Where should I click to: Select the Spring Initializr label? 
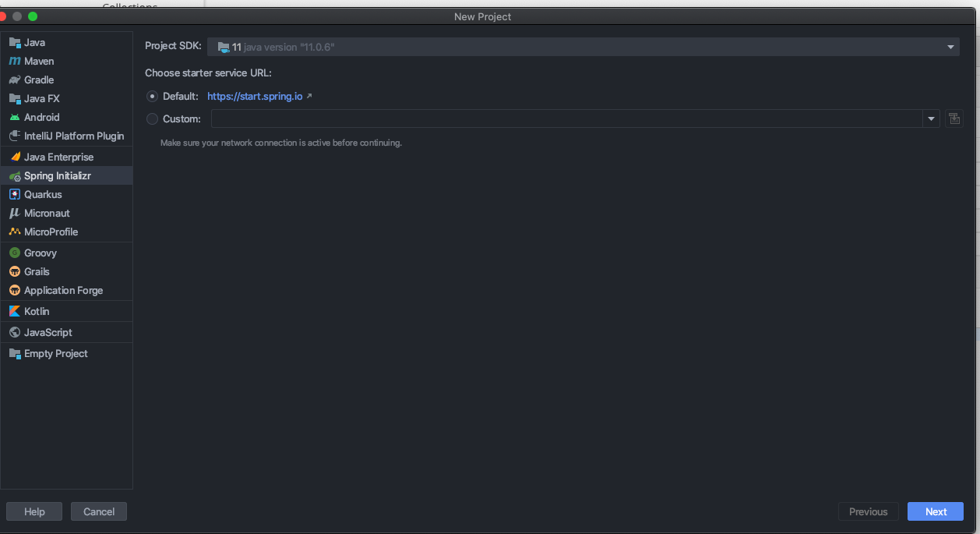tap(58, 175)
